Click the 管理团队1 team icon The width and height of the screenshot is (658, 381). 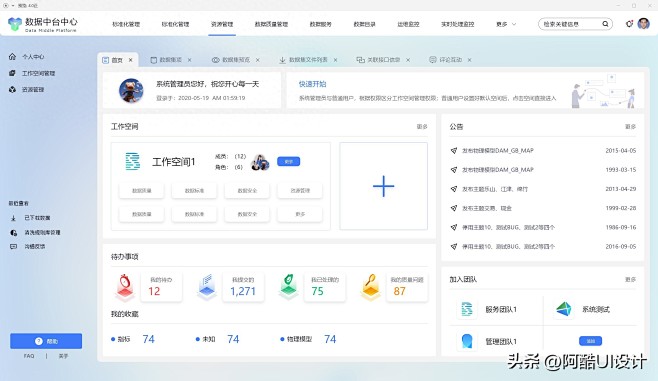467,341
